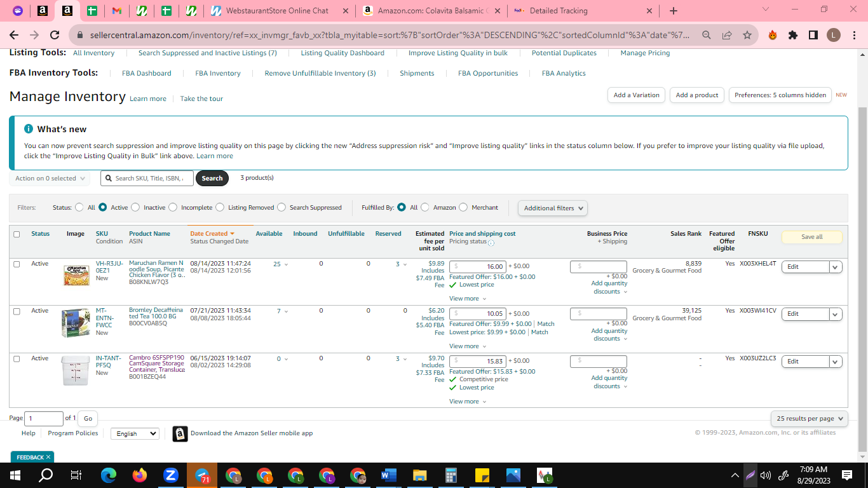Check the Maruchan Ramen row checkbox
The height and width of the screenshot is (488, 868).
click(17, 264)
